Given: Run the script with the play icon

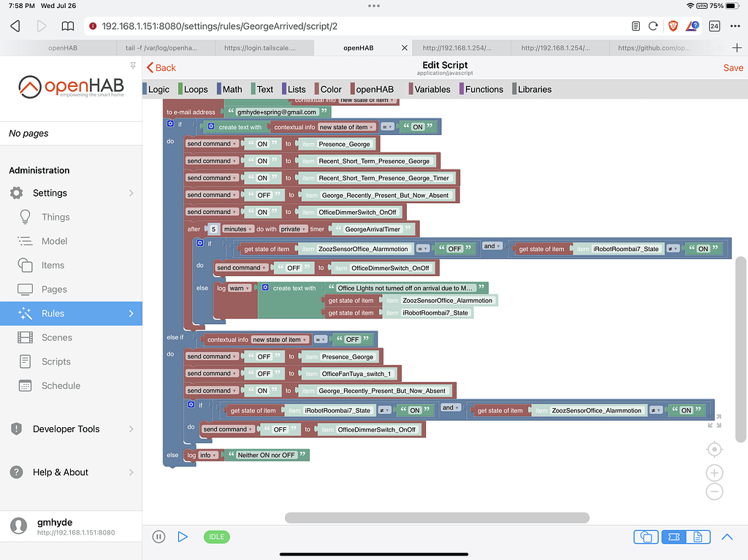Looking at the screenshot, I should [182, 536].
